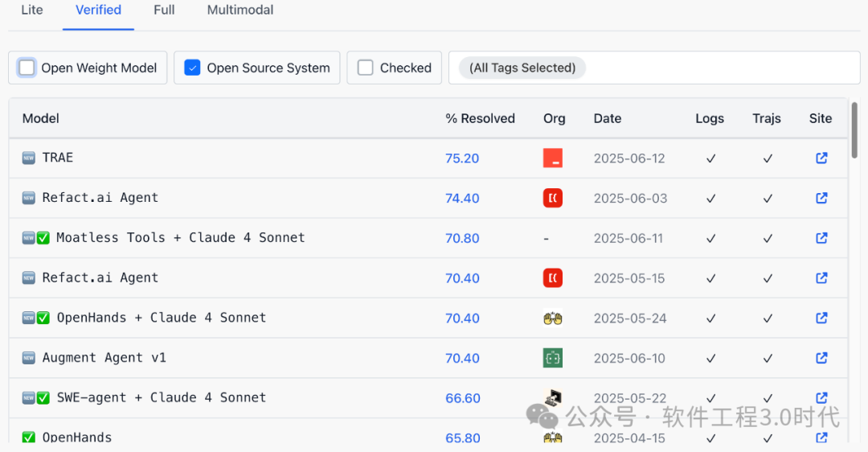
Task: Sort by the Model column header
Action: click(40, 118)
